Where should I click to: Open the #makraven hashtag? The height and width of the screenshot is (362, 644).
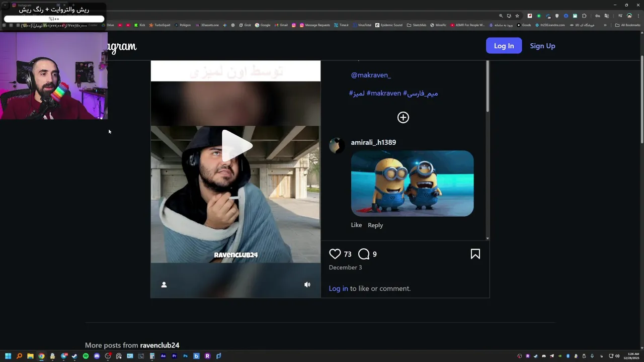pyautogui.click(x=384, y=93)
